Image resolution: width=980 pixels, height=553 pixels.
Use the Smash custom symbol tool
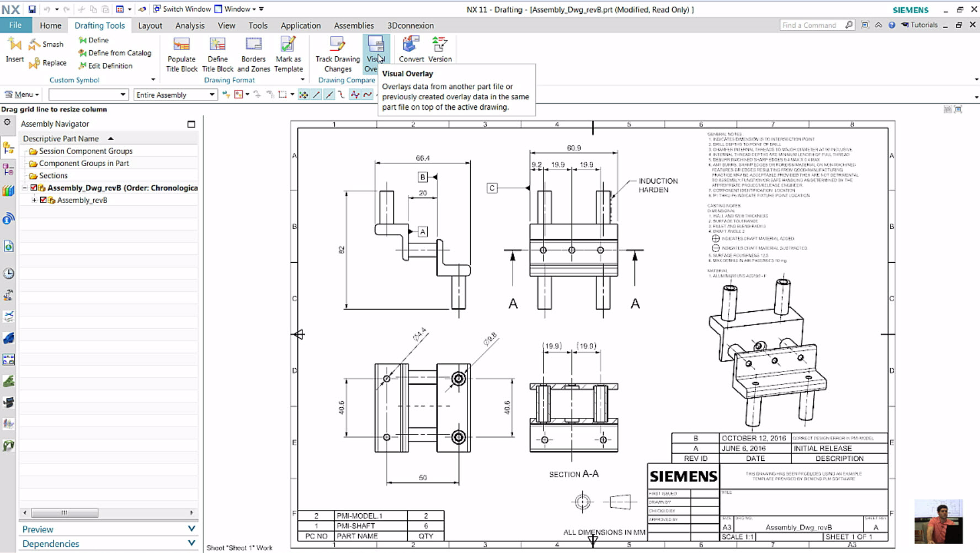point(46,44)
